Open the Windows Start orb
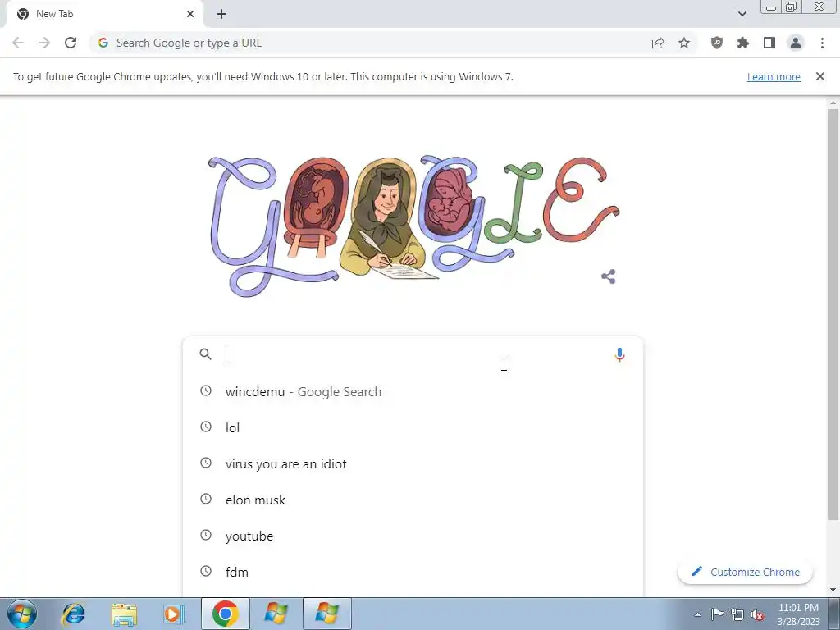 (22, 614)
